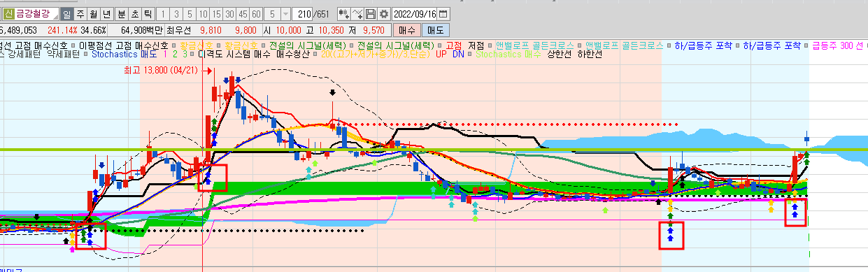This screenshot has width=868, height=272.
Task: Open the chart settings gear icon
Action: [384, 14]
